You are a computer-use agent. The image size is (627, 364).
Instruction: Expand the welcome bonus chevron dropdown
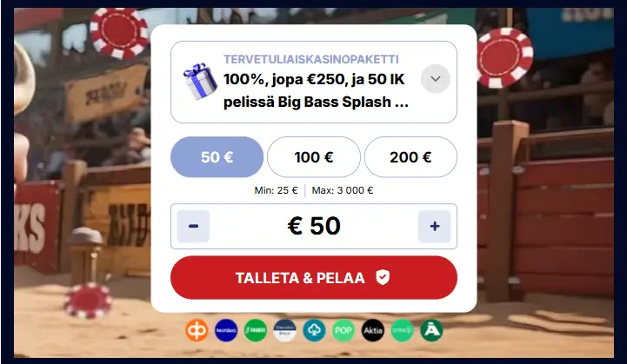tap(436, 79)
